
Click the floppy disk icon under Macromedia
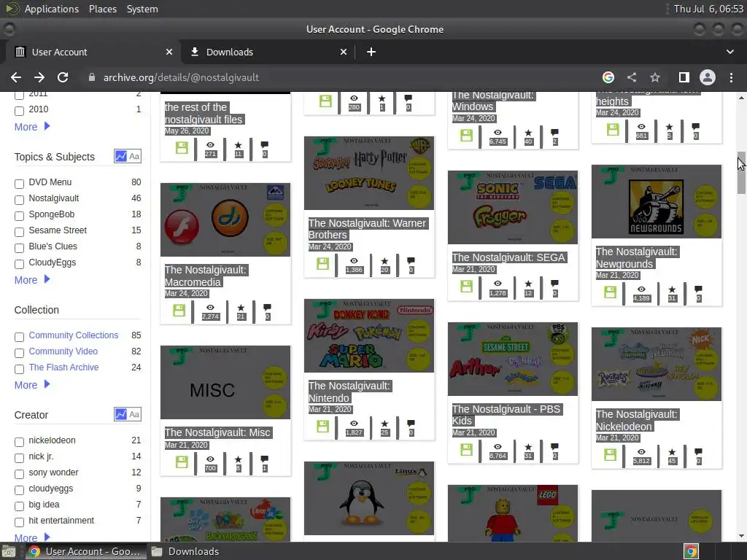click(179, 311)
